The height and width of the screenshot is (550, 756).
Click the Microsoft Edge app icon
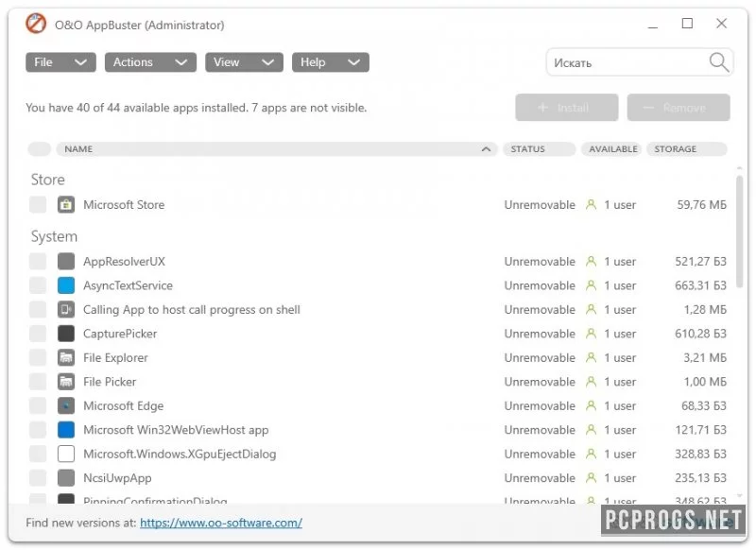[x=66, y=405]
